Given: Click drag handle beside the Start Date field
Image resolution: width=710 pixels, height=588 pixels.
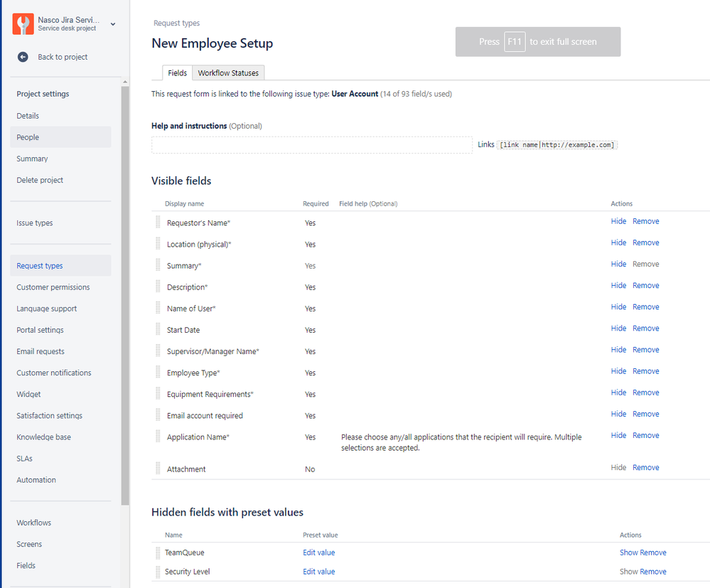Looking at the screenshot, I should click(157, 328).
